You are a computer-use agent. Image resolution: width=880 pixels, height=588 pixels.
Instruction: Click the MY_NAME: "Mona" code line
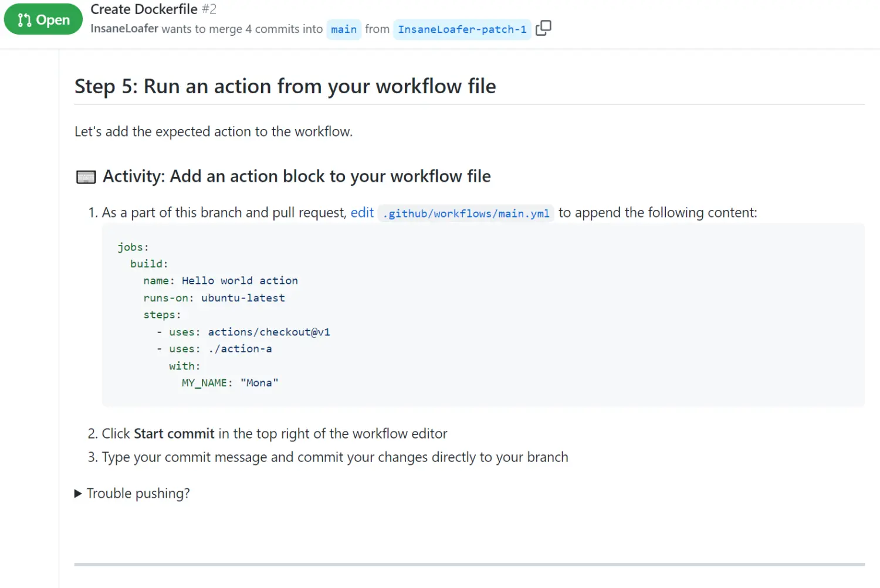click(230, 383)
